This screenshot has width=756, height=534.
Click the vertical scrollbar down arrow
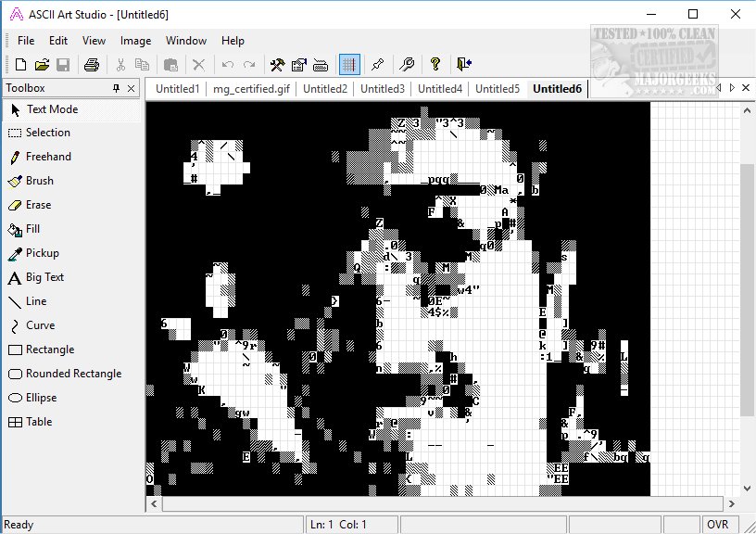(x=748, y=487)
